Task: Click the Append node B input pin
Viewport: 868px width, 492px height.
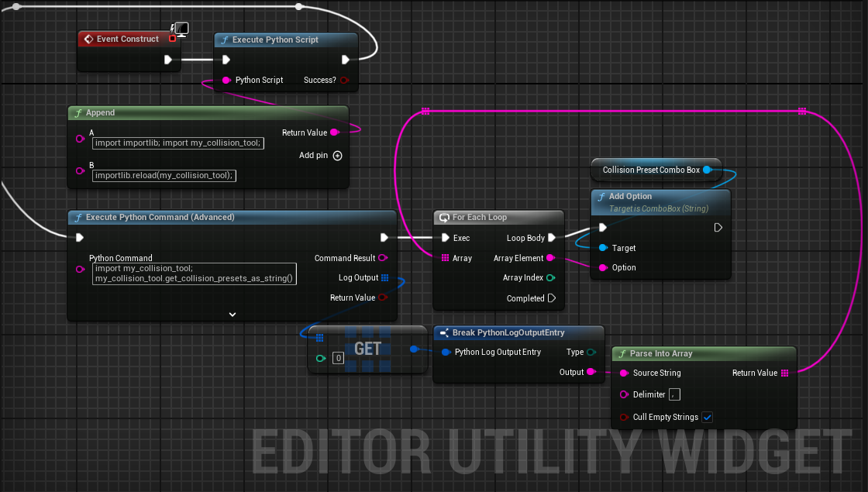Action: [x=81, y=171]
